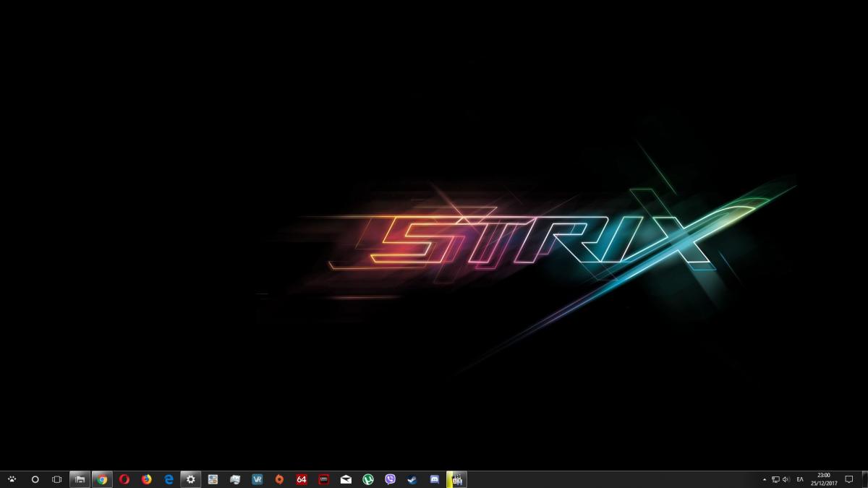
Task: Open the volume control speaker icon
Action: click(x=786, y=479)
